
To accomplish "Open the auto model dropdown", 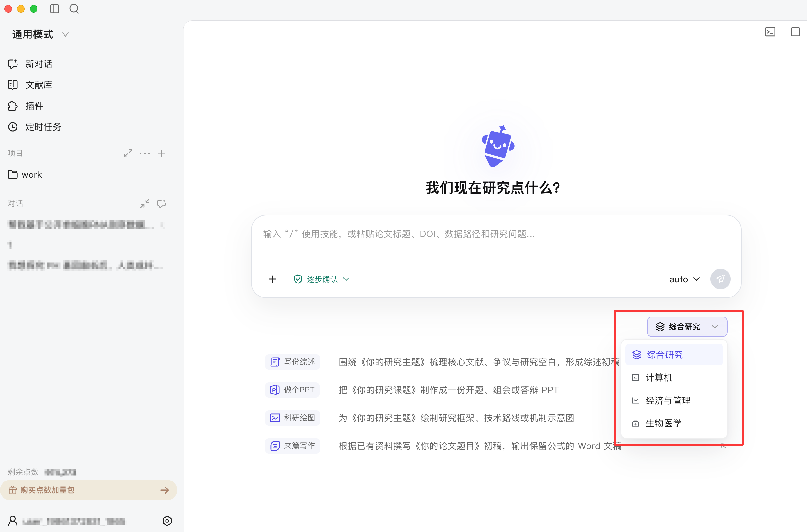I will point(685,279).
